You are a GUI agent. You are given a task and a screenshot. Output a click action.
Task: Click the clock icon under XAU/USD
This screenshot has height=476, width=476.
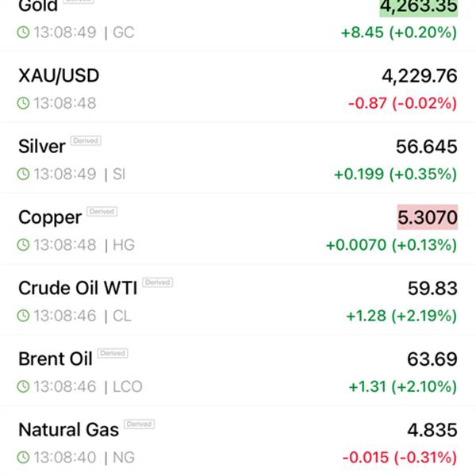tap(24, 103)
